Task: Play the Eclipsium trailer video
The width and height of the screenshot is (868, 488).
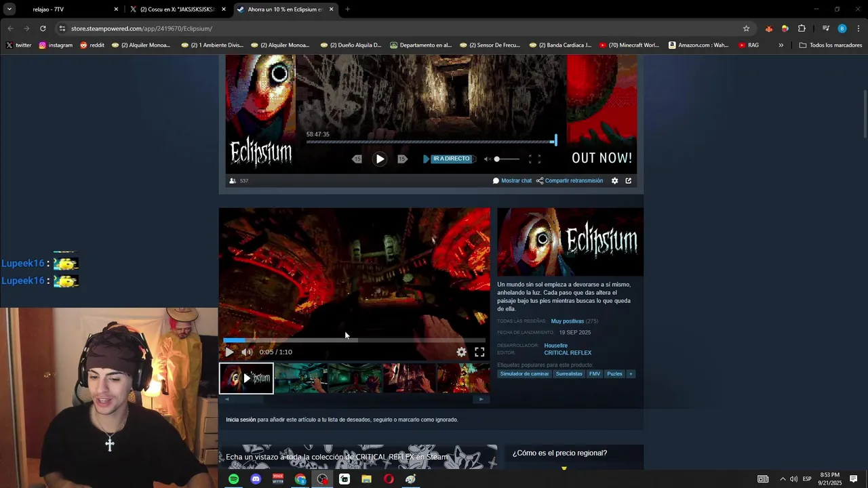Action: [x=229, y=352]
